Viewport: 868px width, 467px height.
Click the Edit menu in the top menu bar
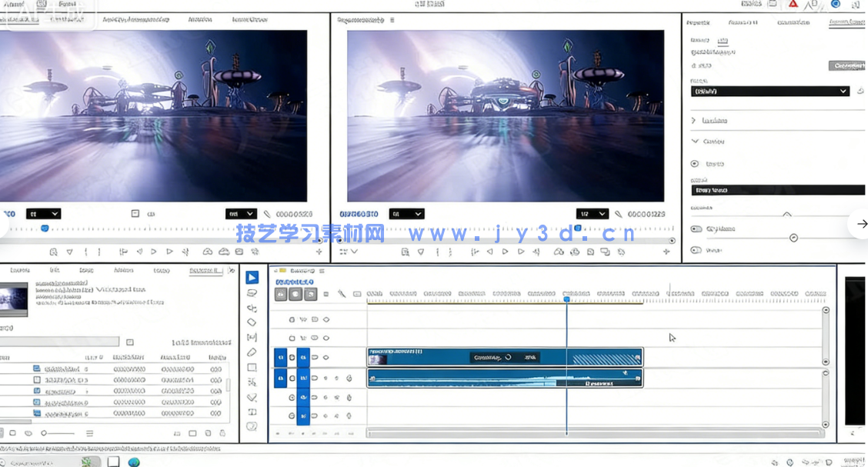coord(46,3)
